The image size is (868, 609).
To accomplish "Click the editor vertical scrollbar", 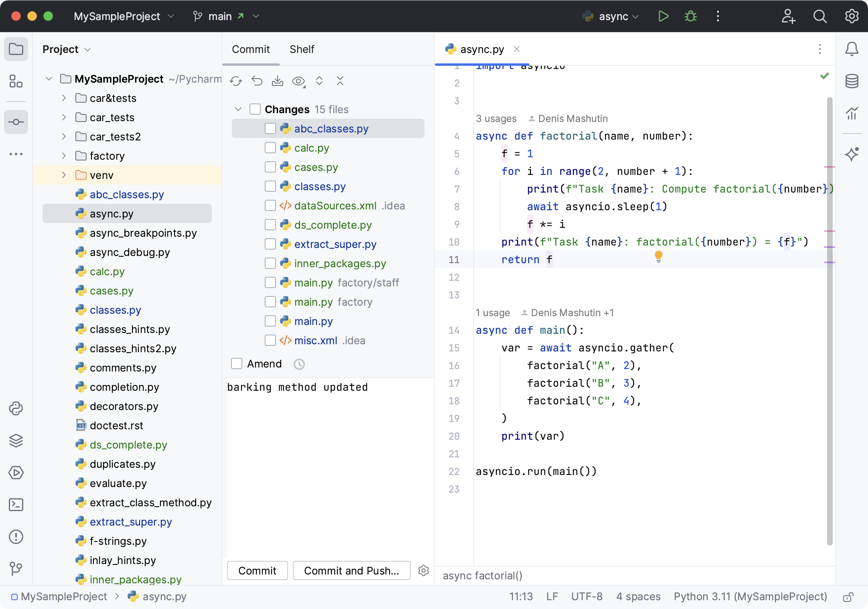I will tap(829, 321).
